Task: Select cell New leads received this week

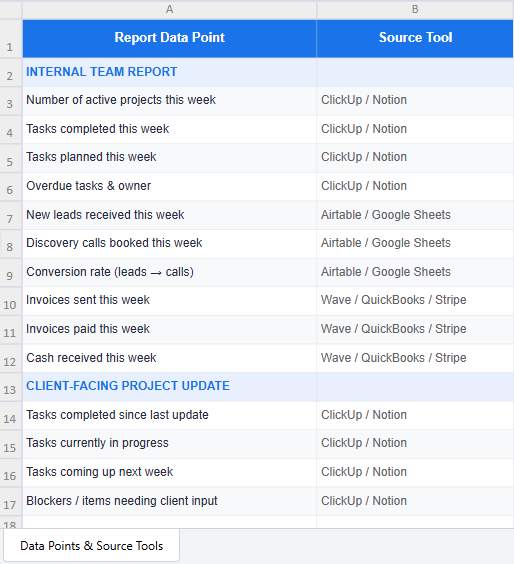Action: [169, 215]
